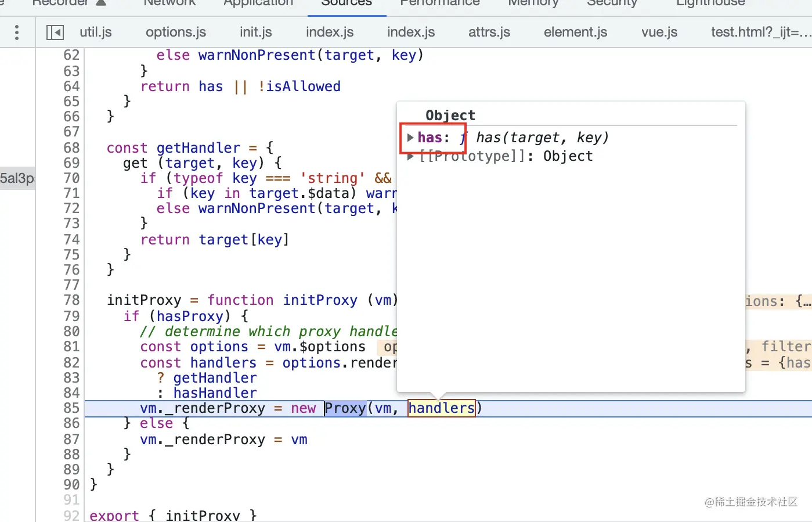Select the vue.js file tab
Screen dimensions: 812x522
click(x=659, y=32)
